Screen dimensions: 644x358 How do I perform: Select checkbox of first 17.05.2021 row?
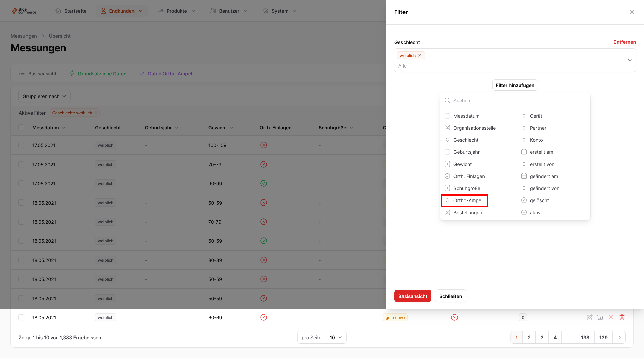coord(21,145)
